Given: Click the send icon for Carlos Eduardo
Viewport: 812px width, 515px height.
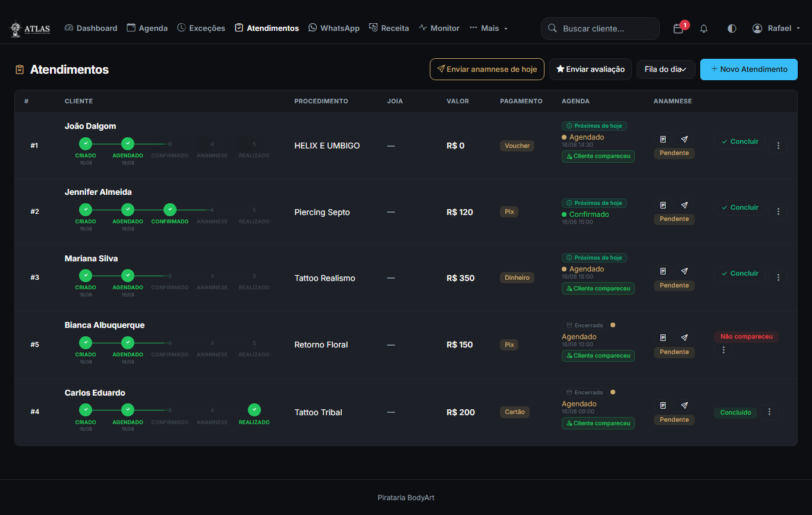Looking at the screenshot, I should coord(684,405).
